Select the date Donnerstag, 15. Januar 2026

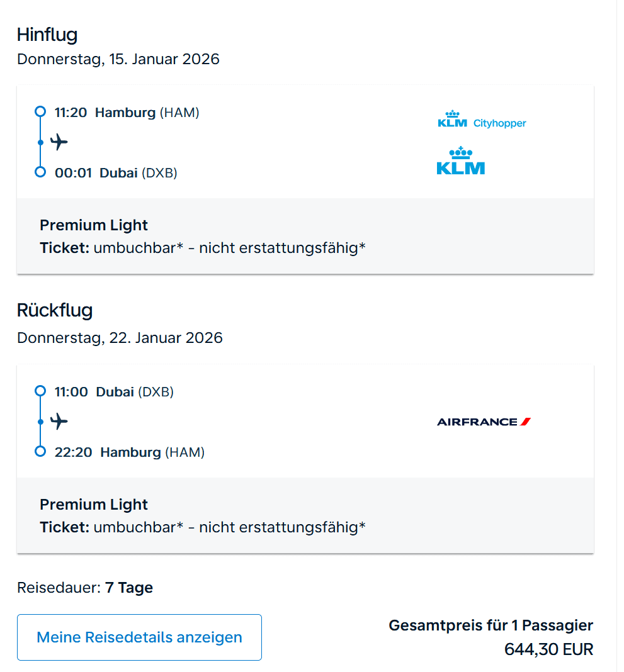[x=118, y=59]
